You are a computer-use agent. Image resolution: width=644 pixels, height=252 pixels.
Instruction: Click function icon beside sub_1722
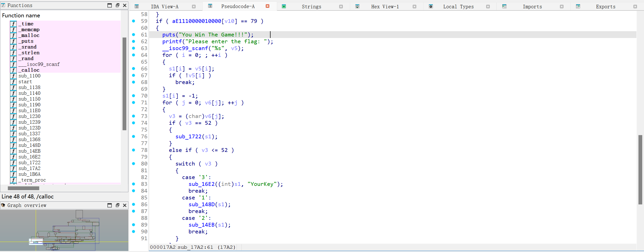coord(13,163)
